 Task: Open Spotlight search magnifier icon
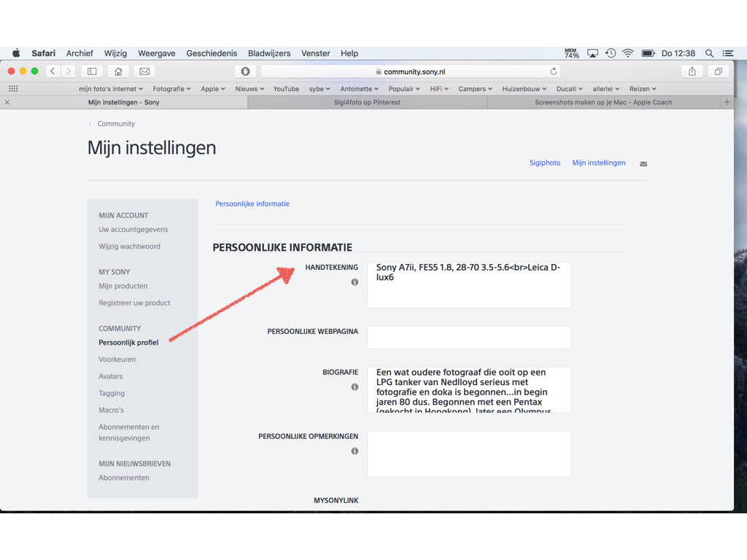[x=709, y=53]
